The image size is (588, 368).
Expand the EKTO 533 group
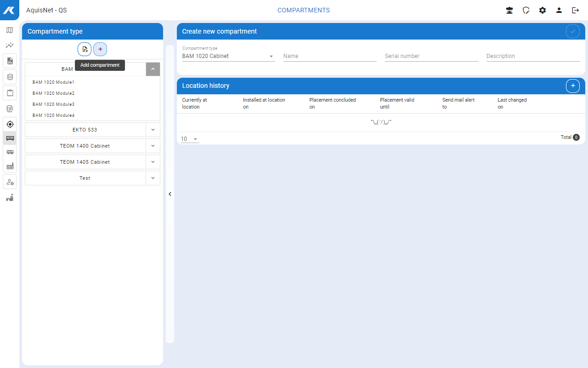(x=153, y=130)
